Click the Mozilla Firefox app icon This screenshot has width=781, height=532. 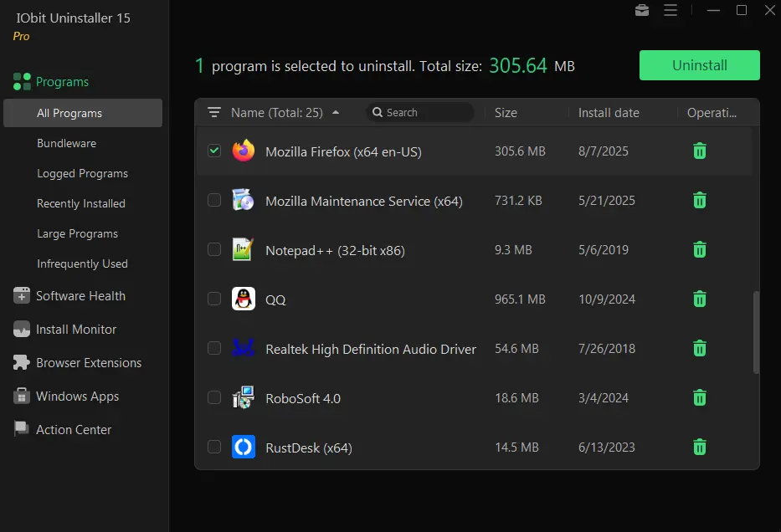(243, 151)
